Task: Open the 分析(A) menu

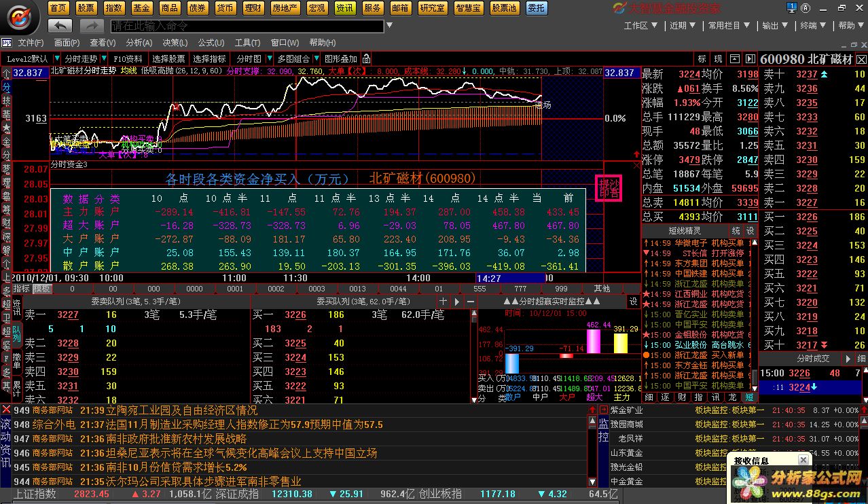Action: [139, 42]
